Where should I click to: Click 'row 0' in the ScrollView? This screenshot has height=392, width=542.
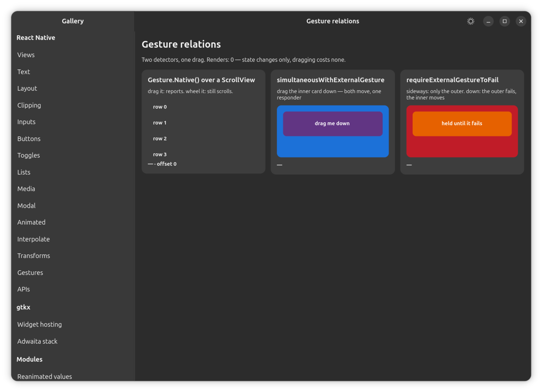click(160, 107)
